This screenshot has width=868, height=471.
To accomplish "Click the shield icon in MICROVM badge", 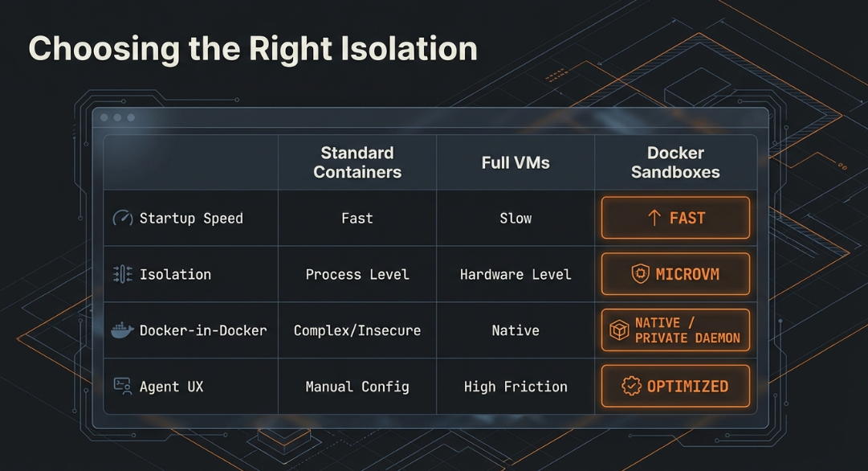I will (640, 274).
